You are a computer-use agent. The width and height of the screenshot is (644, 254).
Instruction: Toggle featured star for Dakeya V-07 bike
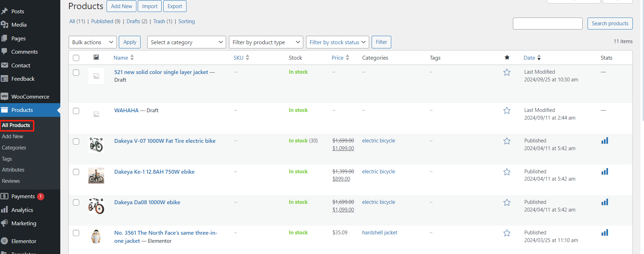507,141
